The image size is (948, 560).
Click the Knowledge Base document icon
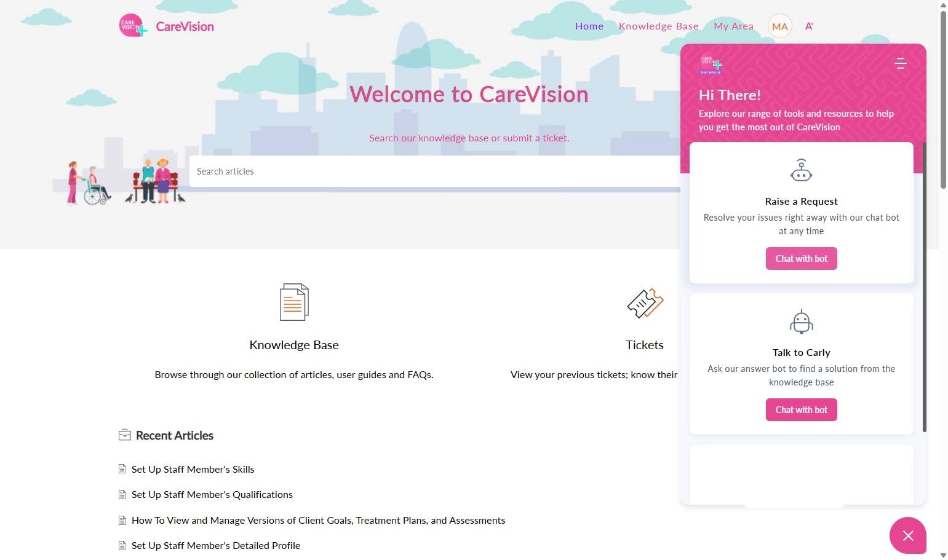point(294,302)
